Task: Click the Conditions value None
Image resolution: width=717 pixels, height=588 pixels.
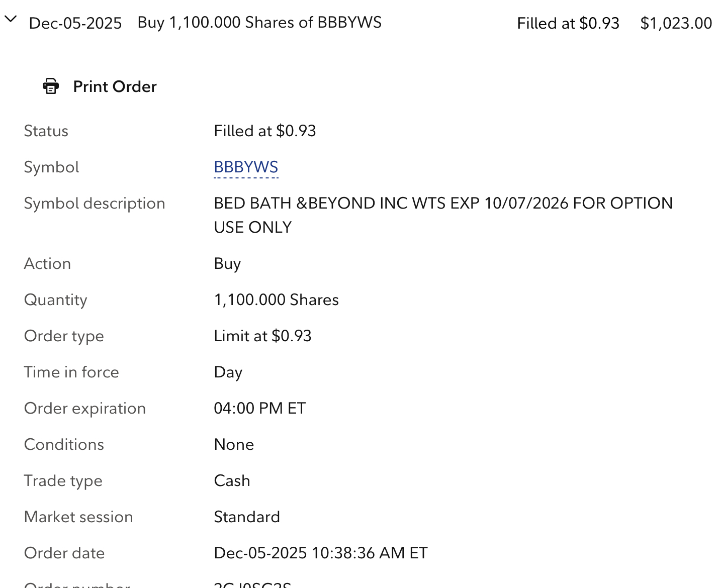Action: [234, 445]
